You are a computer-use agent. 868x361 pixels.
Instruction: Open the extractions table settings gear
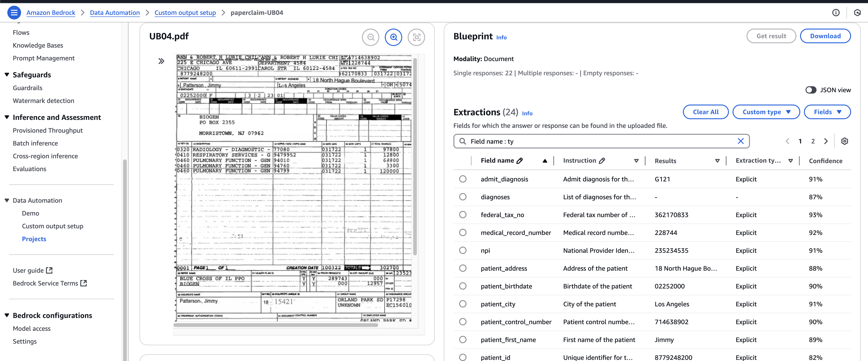tap(844, 141)
